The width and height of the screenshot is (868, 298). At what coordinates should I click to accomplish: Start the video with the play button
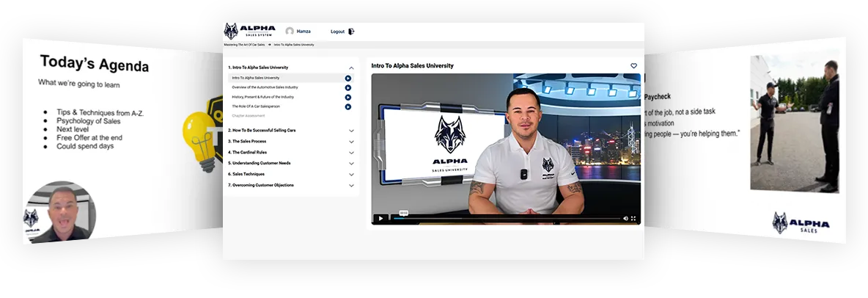[x=380, y=218]
